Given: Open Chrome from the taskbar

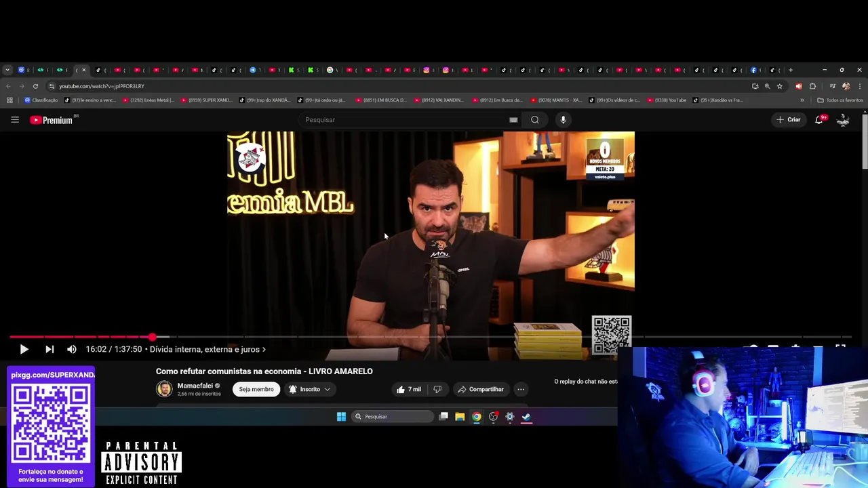Looking at the screenshot, I should click(477, 417).
